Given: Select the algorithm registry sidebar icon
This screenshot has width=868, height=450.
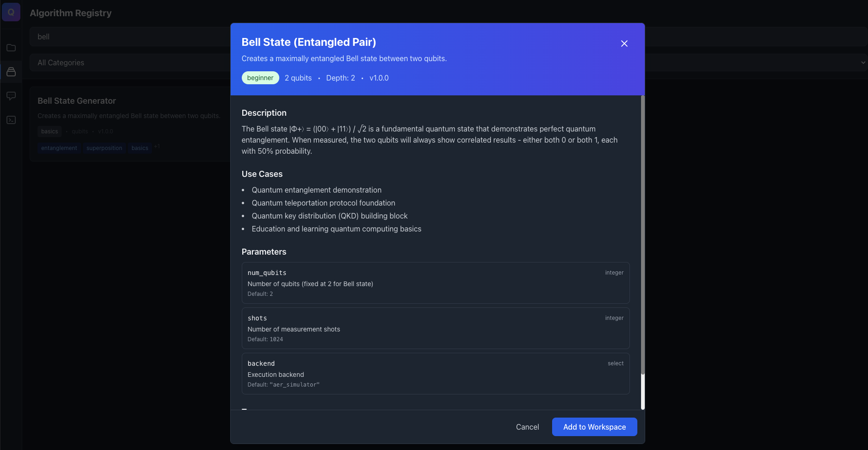Looking at the screenshot, I should [11, 72].
